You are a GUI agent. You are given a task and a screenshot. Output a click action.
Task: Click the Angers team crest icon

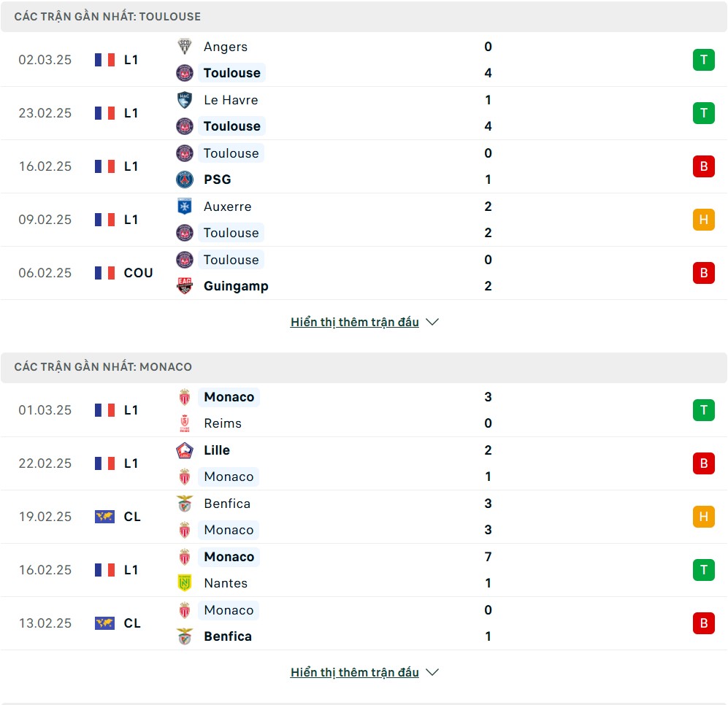(x=185, y=47)
